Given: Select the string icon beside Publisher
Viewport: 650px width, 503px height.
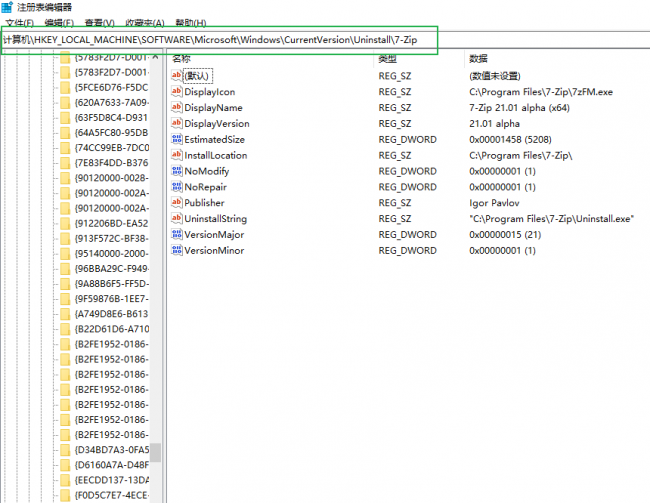Looking at the screenshot, I should tap(177, 202).
